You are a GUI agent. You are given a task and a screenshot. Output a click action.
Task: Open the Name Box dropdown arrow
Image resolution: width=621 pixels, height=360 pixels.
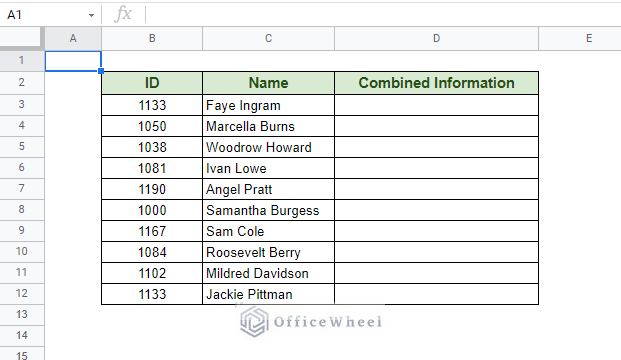click(91, 15)
